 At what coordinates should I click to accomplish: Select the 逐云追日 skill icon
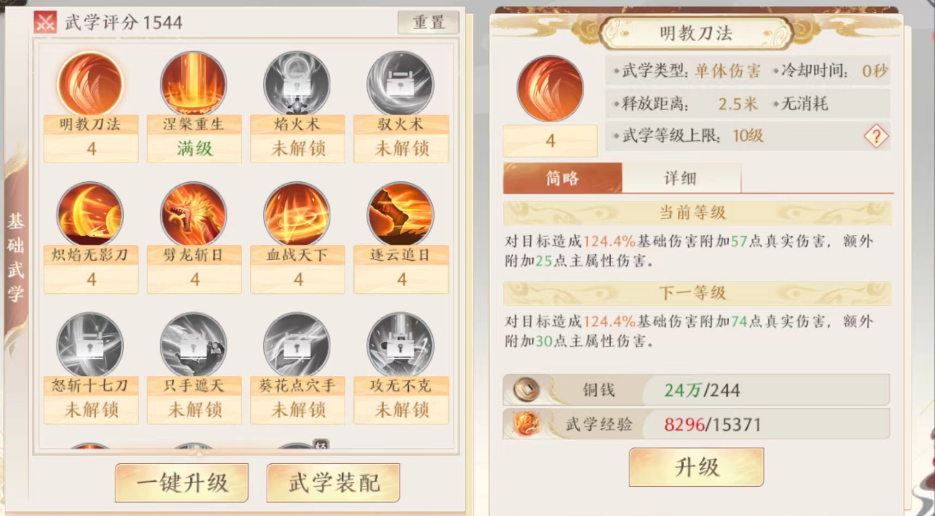pos(400,214)
